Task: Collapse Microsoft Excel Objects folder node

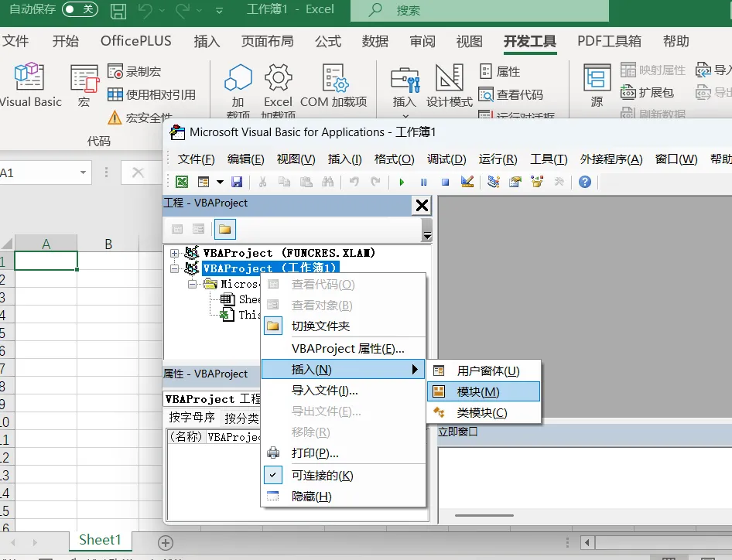Action: (192, 284)
